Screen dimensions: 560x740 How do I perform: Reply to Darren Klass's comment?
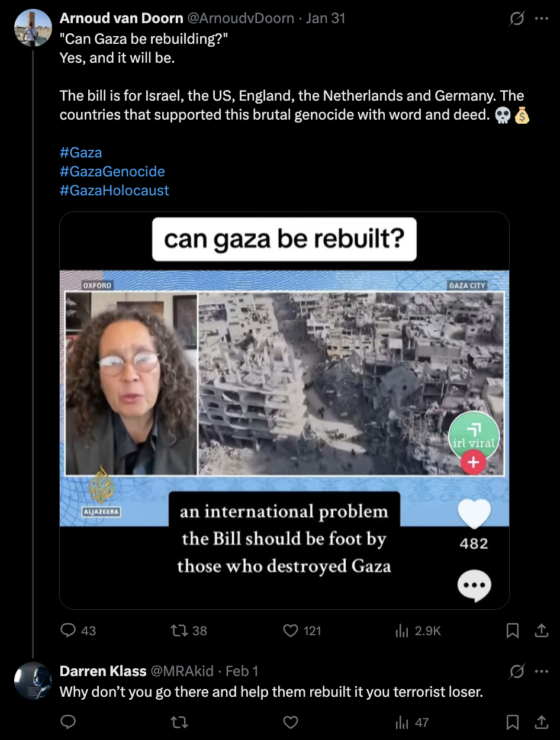tap(69, 722)
